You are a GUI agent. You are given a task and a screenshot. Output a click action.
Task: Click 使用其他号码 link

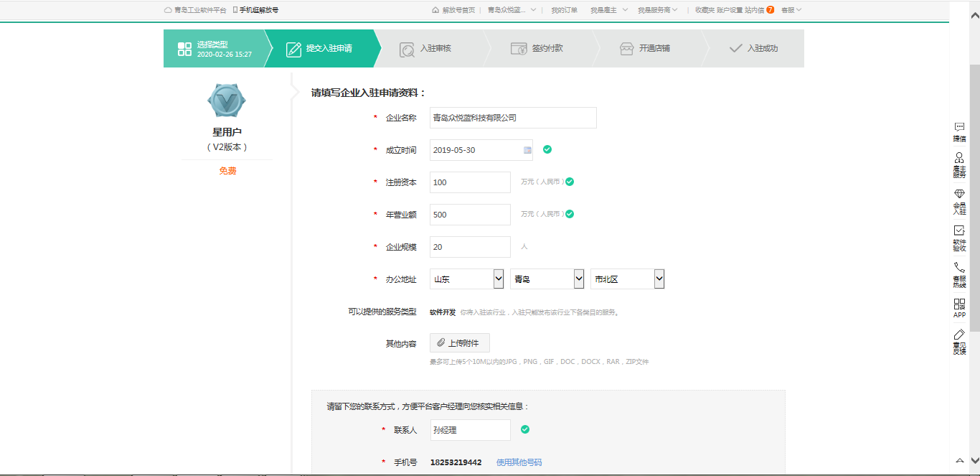(519, 462)
